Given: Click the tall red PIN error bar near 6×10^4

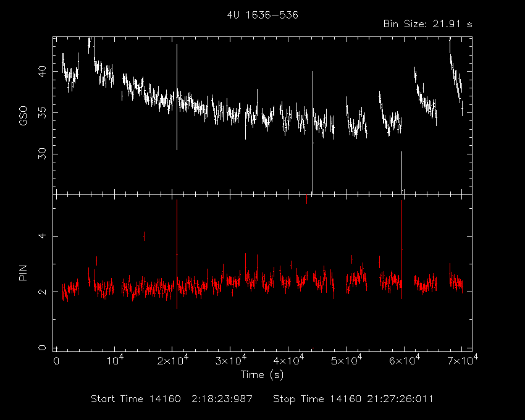Looking at the screenshot, I should coord(402,250).
